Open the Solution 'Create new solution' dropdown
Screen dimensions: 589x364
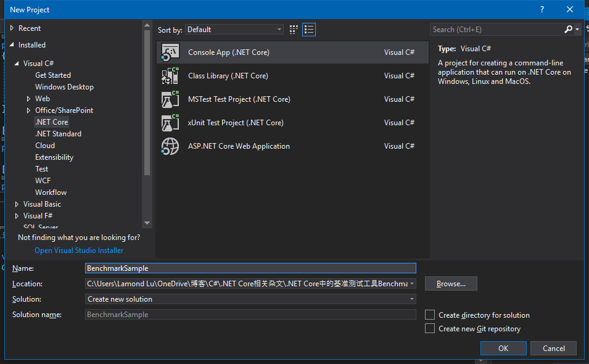point(250,299)
